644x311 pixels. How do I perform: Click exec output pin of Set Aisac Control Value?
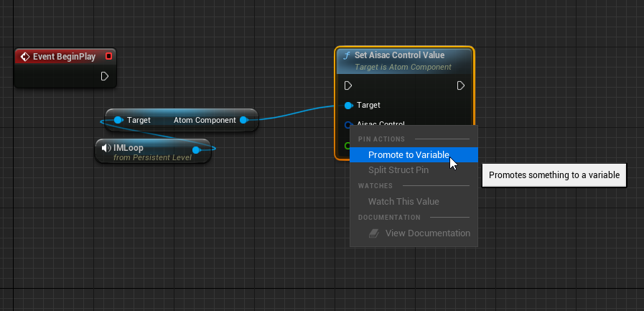[x=461, y=85]
